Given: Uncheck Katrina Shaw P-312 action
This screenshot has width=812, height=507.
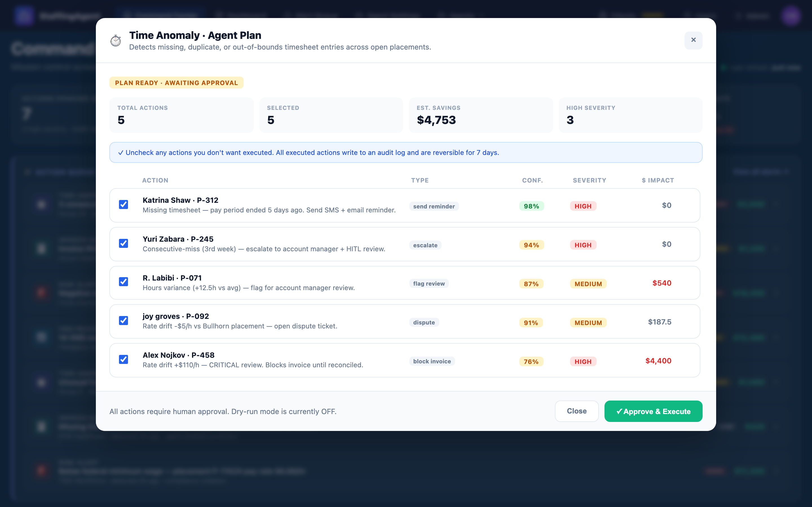Looking at the screenshot, I should [x=123, y=204].
